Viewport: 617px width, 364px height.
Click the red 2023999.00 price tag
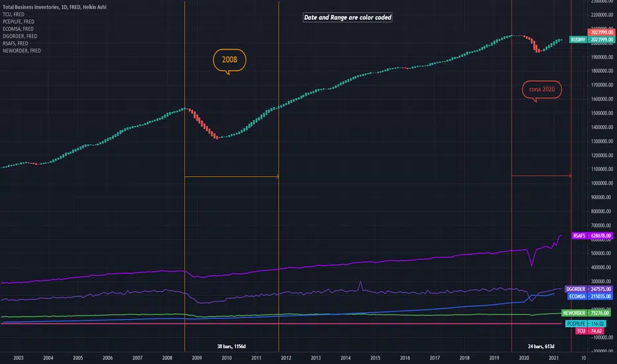pos(602,32)
